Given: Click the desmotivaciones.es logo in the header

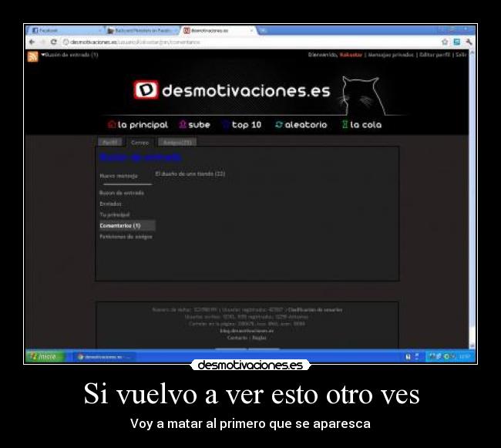Looking at the screenshot, I should (x=232, y=90).
